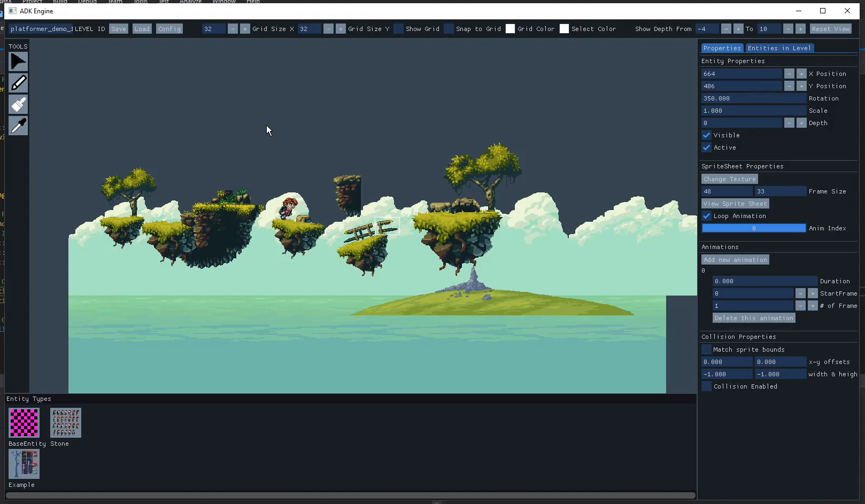Select the arrow selection tool
865x504 pixels.
coord(18,61)
